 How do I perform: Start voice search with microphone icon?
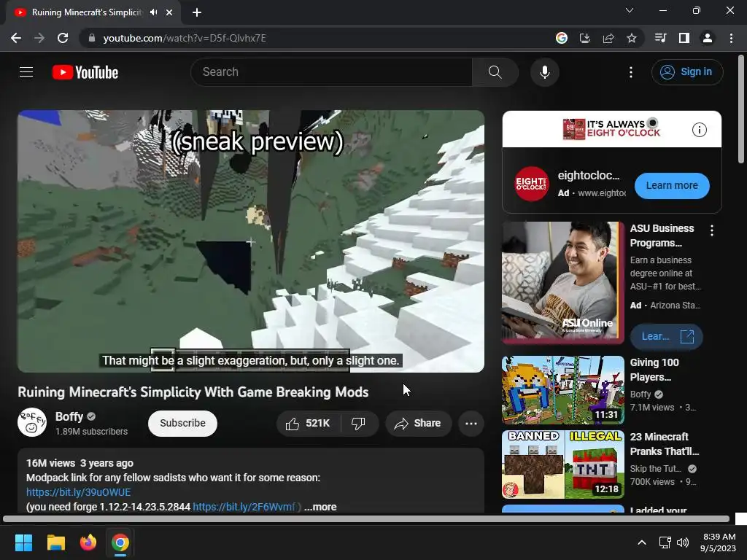click(x=544, y=72)
